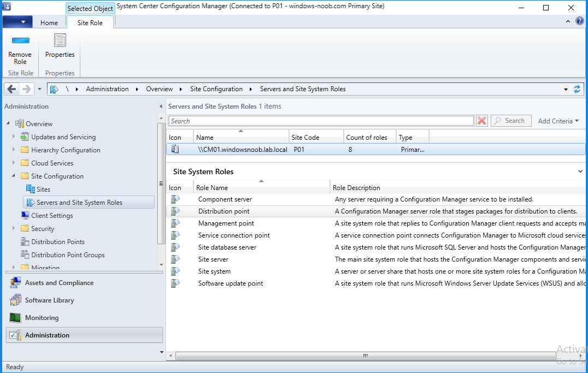Expand the Security tree node

tap(14, 228)
